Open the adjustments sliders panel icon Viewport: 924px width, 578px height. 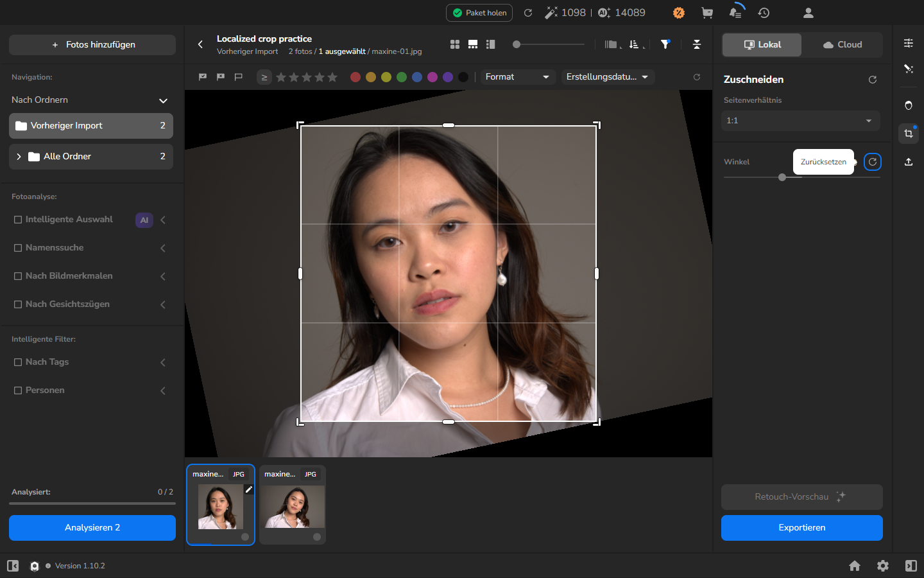909,43
